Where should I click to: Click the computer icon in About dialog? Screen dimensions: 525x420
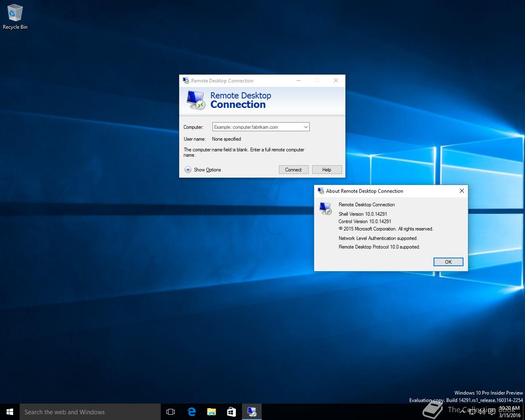(326, 208)
